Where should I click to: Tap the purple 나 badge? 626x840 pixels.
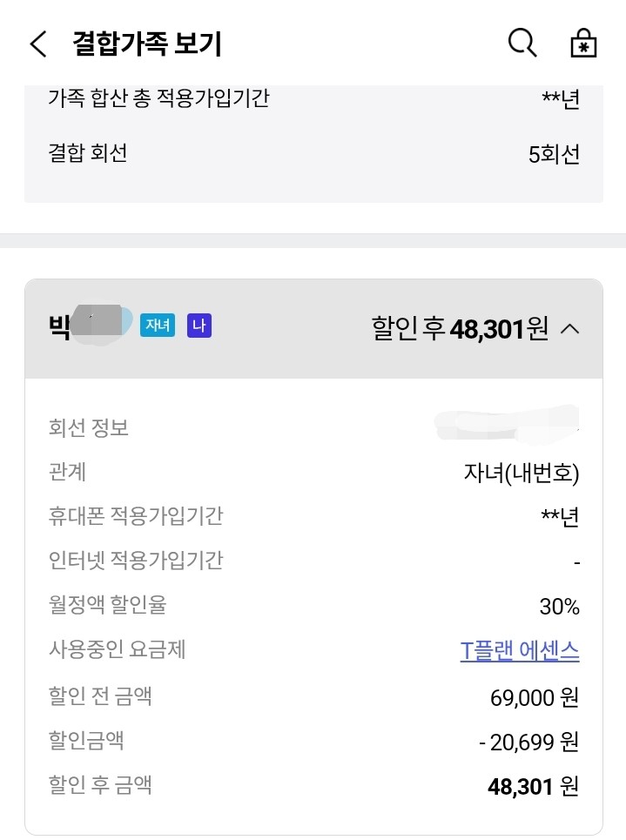(x=199, y=326)
